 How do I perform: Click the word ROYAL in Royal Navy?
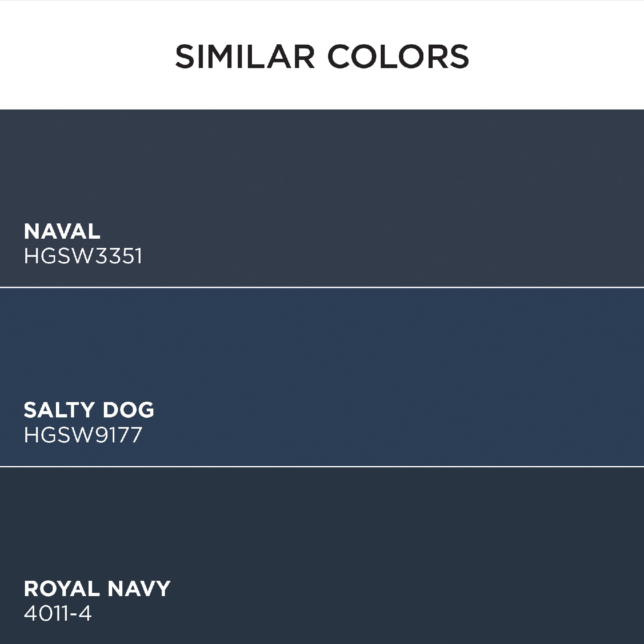62,588
